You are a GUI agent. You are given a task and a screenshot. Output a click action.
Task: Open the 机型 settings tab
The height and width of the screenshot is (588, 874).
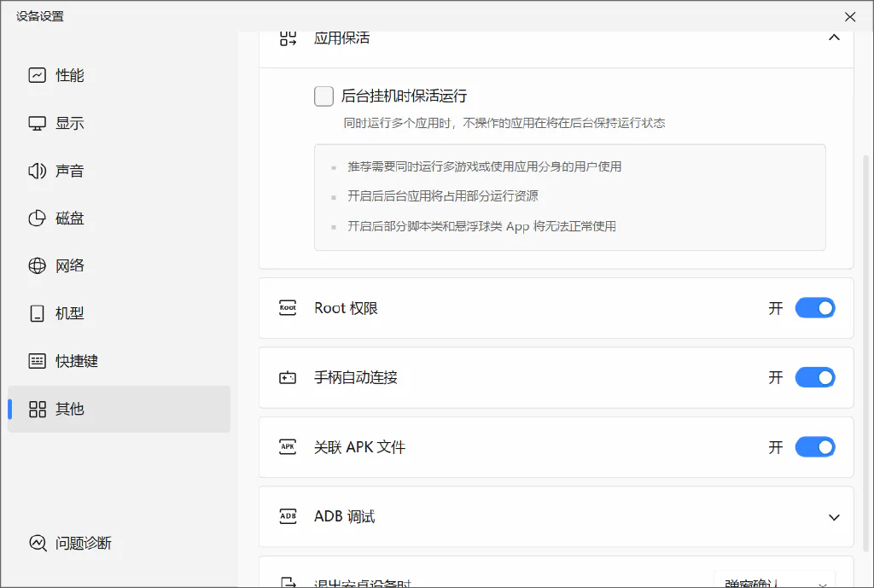119,313
